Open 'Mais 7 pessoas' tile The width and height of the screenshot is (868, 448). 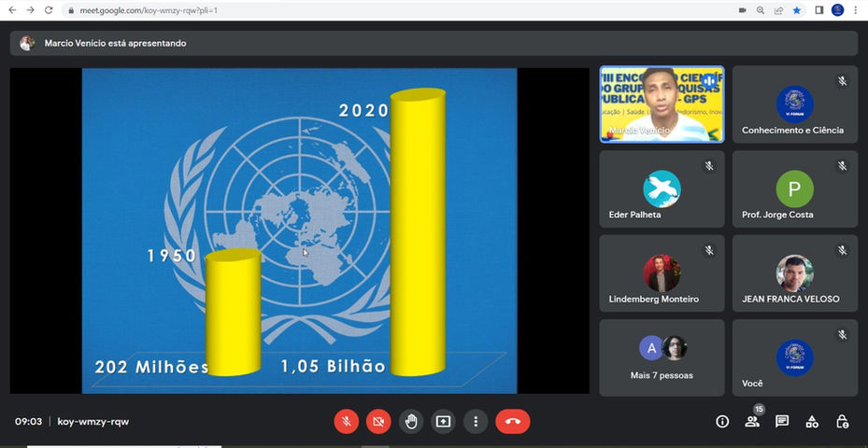coord(662,357)
